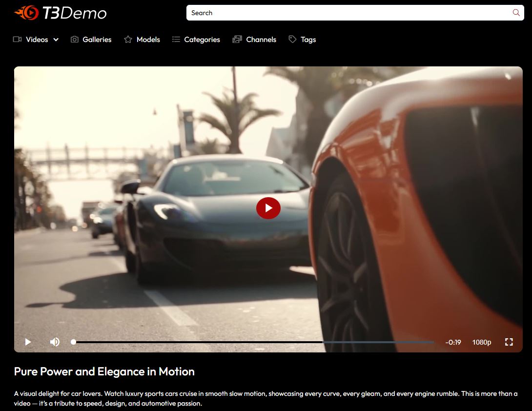Click inside the Search input field
This screenshot has width=532, height=411.
point(342,13)
